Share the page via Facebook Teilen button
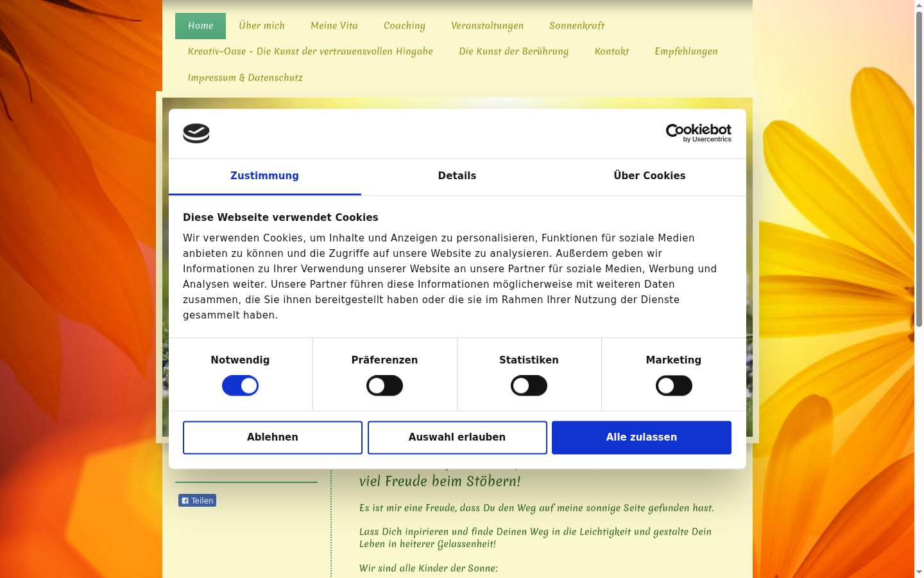924x578 pixels. pyautogui.click(x=197, y=500)
